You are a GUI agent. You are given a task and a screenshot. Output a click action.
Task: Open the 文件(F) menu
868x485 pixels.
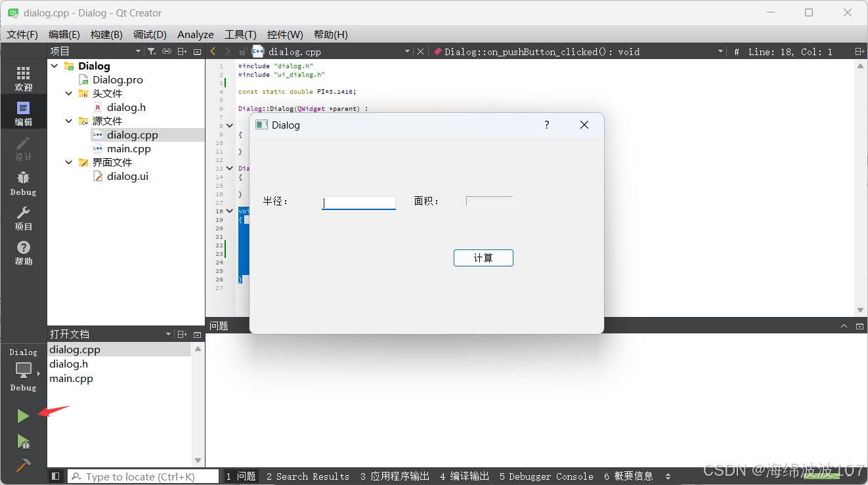pyautogui.click(x=22, y=34)
